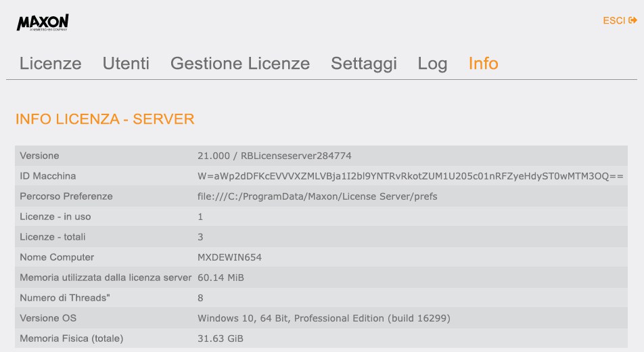This screenshot has width=644, height=352.
Task: Click the Numero di Threads label
Action: (65, 298)
